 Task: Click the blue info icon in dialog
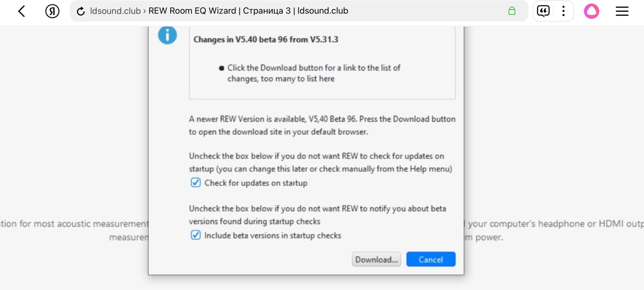pyautogui.click(x=167, y=35)
